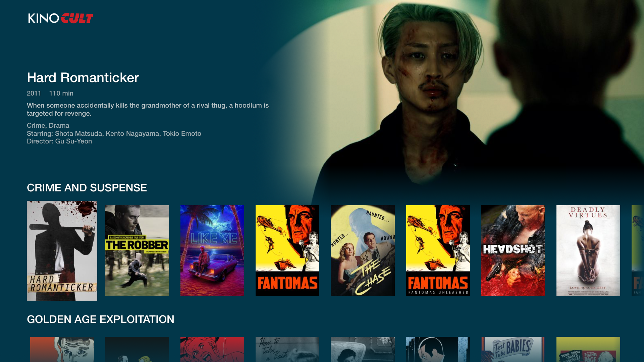Image resolution: width=644 pixels, height=362 pixels.
Task: Click the Hard Romanticker title text
Action: click(x=83, y=78)
